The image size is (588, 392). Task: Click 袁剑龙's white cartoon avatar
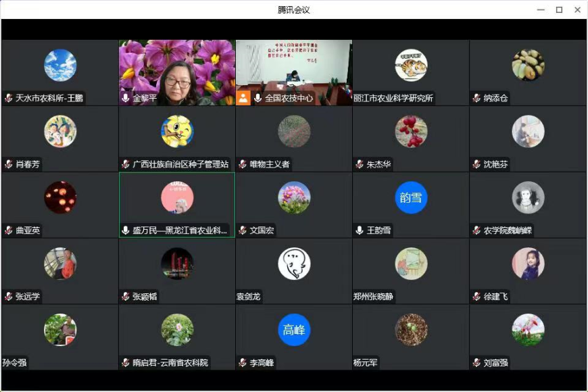coord(294,264)
